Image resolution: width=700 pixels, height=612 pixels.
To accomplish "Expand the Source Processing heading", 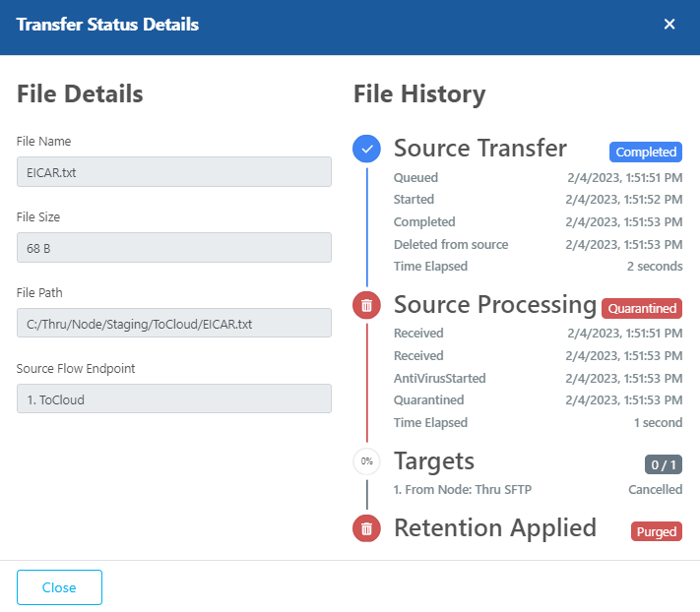I will point(494,305).
